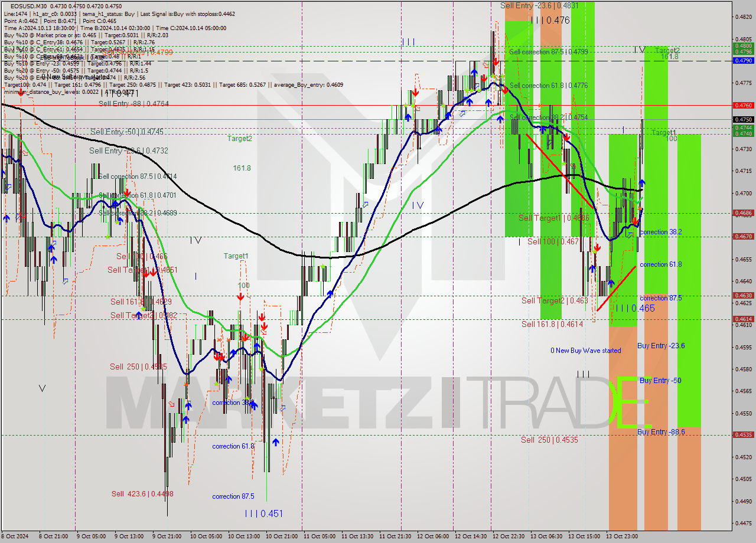Click 'Sell correction 87.5 | 0.4799' label
The image size is (756, 543).
(x=549, y=52)
